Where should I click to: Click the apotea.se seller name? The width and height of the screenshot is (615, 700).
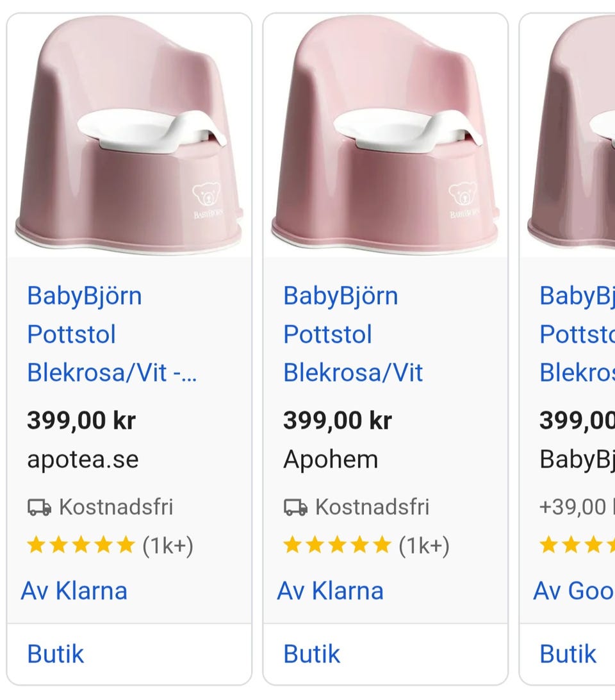click(83, 460)
